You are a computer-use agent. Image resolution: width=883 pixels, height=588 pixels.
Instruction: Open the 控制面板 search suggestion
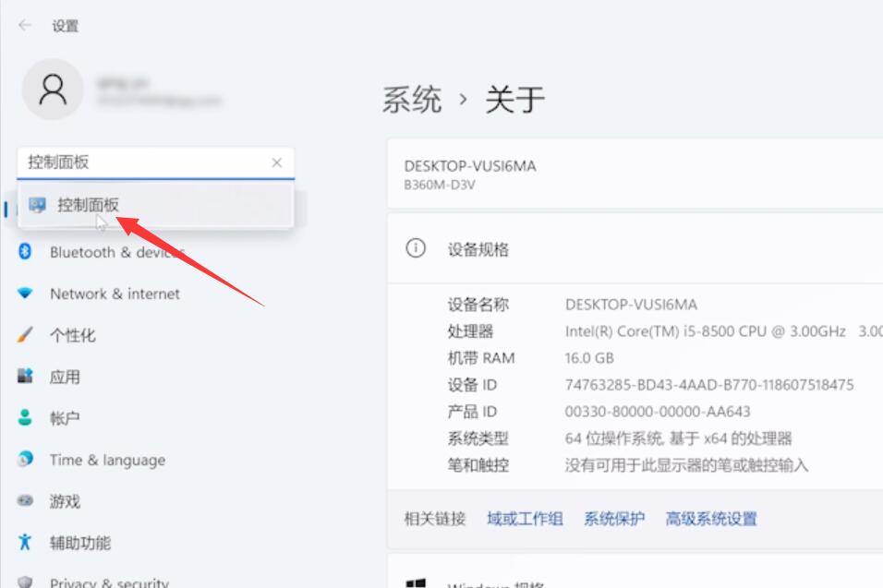[x=155, y=205]
